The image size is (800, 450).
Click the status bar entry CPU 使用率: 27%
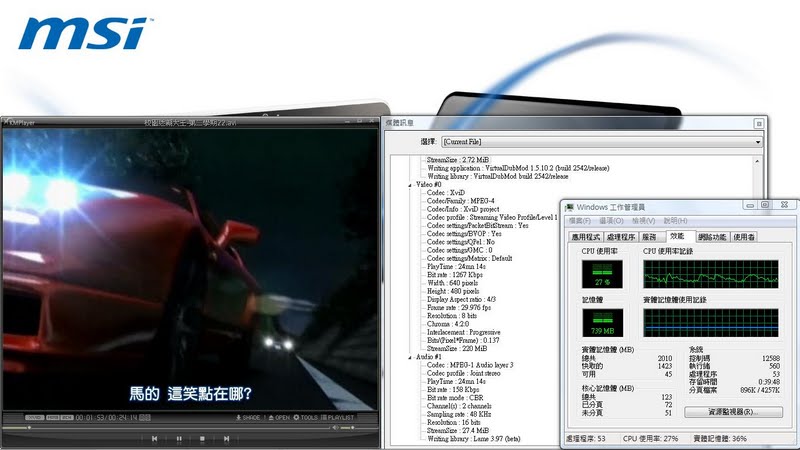(651, 439)
